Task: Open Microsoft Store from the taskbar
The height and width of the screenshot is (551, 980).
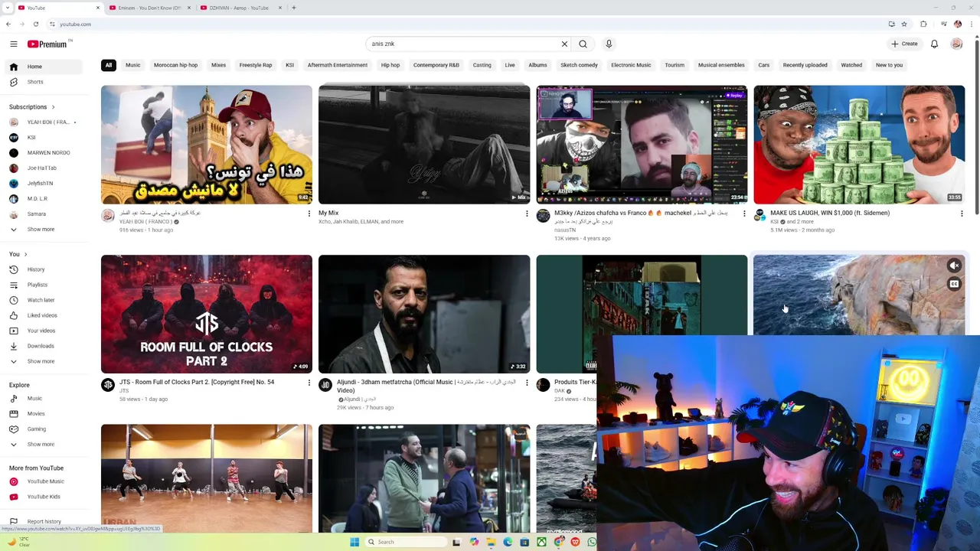Action: coord(524,542)
